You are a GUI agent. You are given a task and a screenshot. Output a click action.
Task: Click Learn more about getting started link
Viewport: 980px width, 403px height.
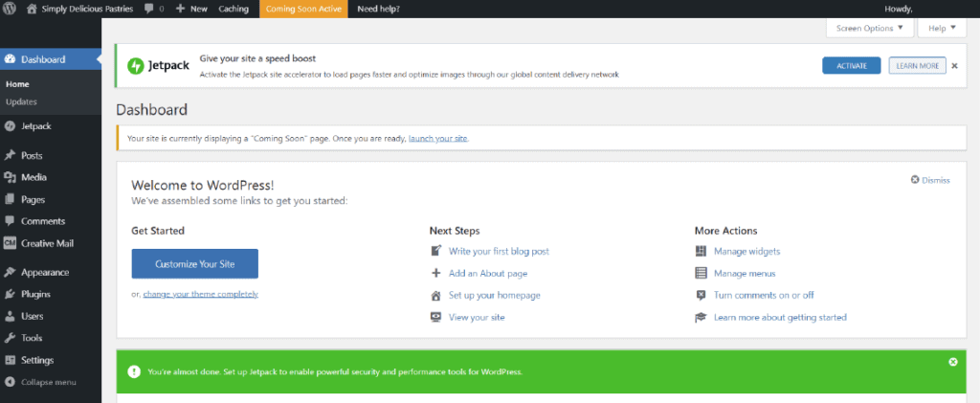click(x=780, y=317)
